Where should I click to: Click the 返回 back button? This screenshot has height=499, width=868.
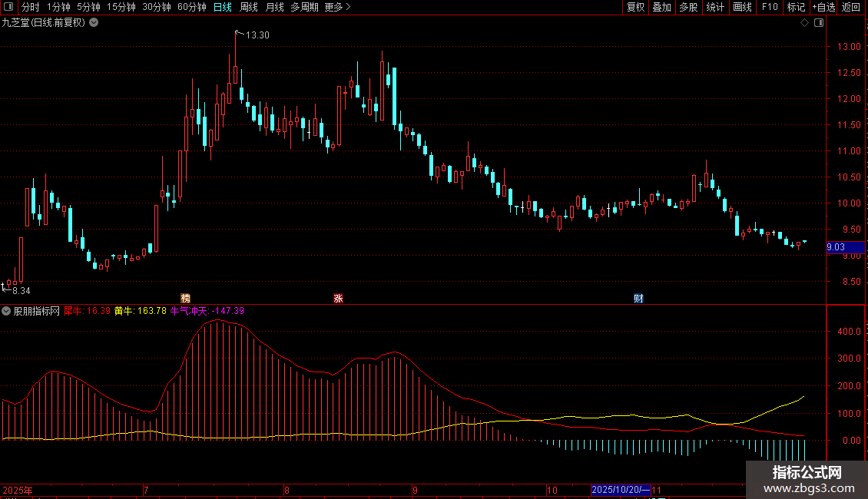pos(851,7)
